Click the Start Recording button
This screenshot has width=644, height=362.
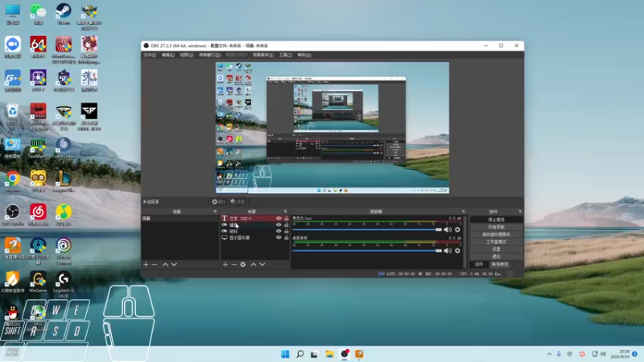coord(496,227)
